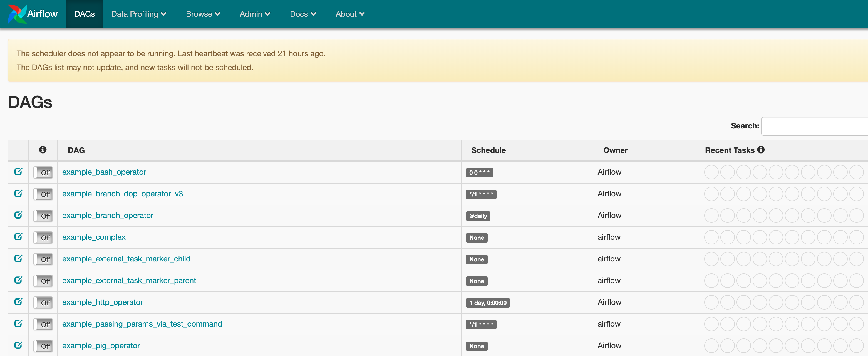Open the Browse dropdown menu
The width and height of the screenshot is (868, 356).
pyautogui.click(x=203, y=14)
